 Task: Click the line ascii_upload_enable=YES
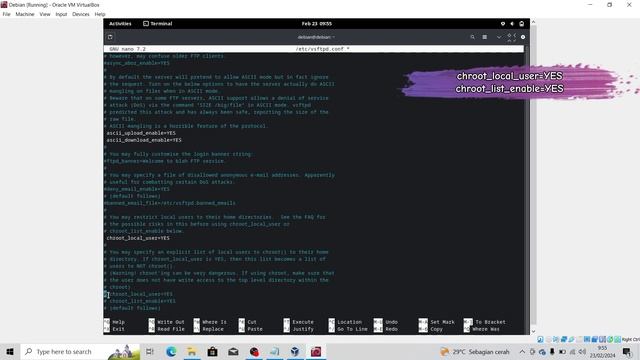tap(141, 133)
